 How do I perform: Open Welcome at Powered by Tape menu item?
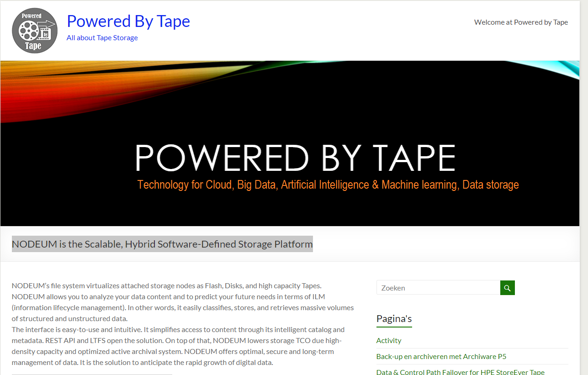(521, 22)
